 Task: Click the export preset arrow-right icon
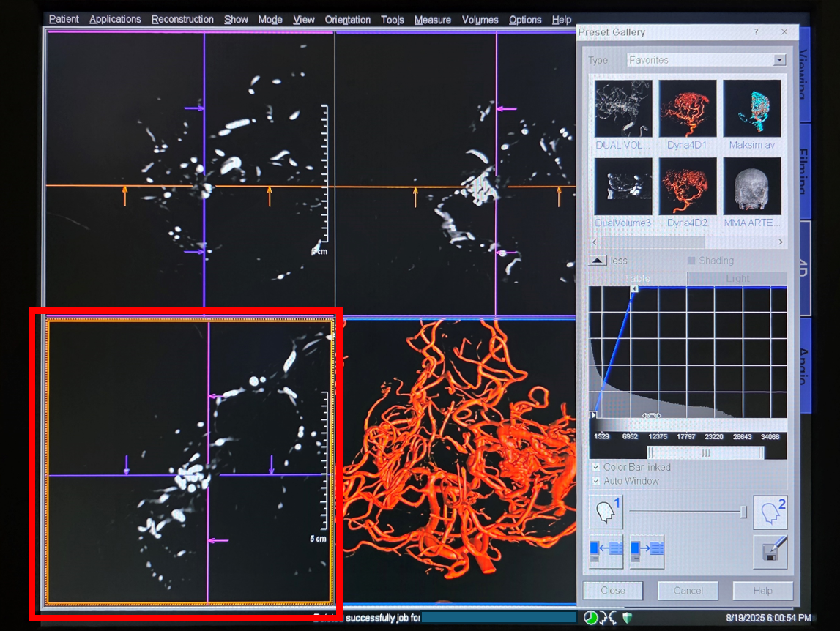click(647, 551)
